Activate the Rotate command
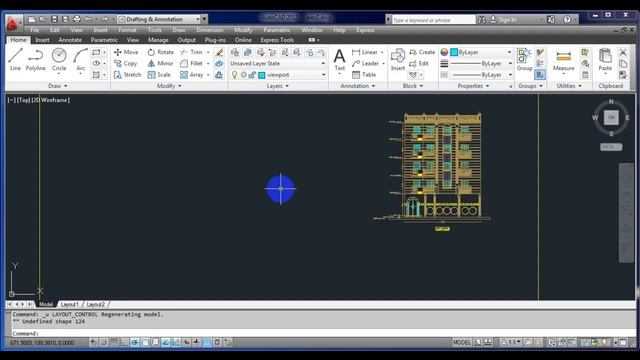The width and height of the screenshot is (640, 360). pos(160,52)
